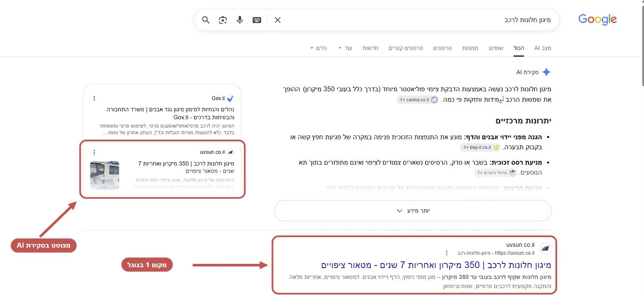Open the Gov.il source card title
Viewport: 644px width, 296px height.
point(170,113)
